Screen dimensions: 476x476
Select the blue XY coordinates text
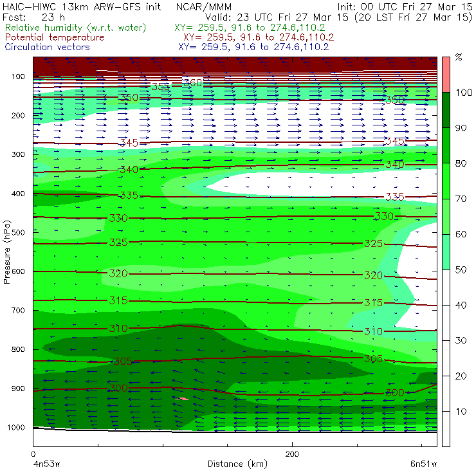(x=253, y=47)
